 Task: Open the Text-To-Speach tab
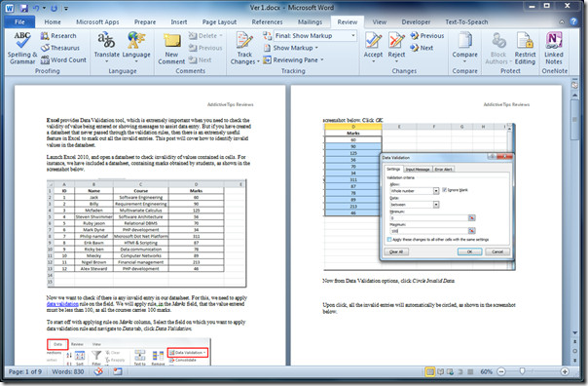coord(466,21)
